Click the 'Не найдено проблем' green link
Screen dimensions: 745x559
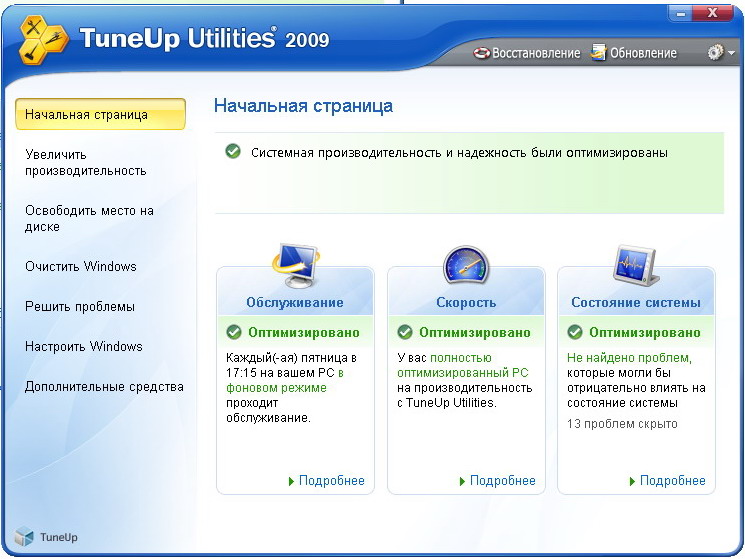[629, 358]
